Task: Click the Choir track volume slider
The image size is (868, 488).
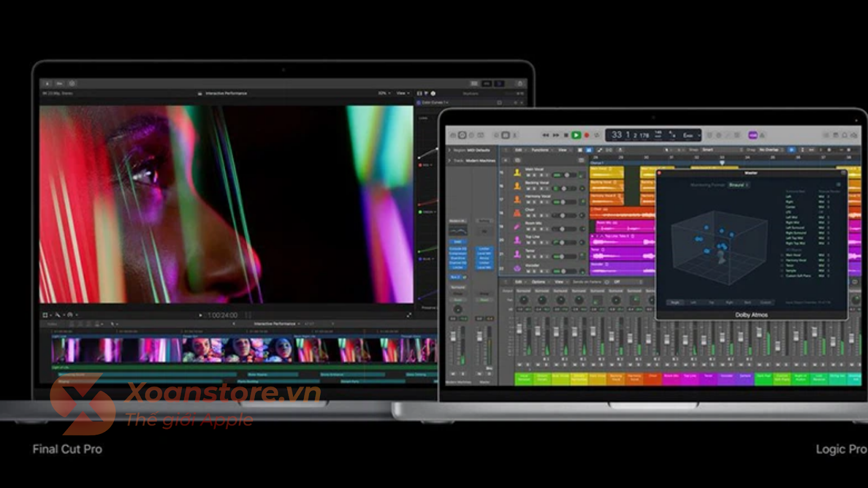Action: pos(564,216)
